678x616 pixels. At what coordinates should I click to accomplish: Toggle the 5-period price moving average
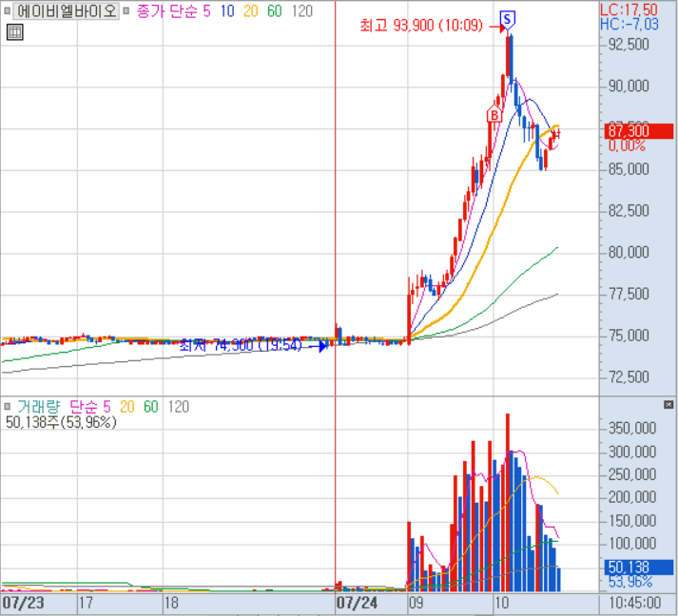pyautogui.click(x=206, y=11)
